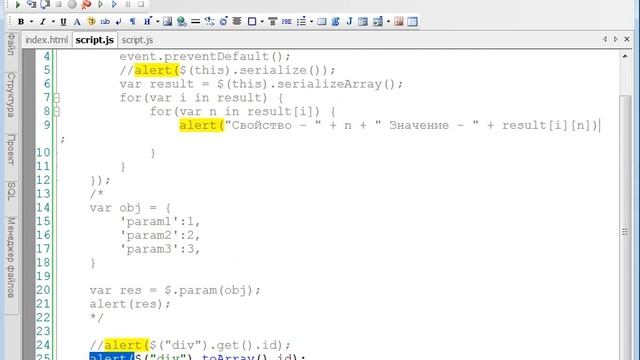This screenshot has width=640, height=360.
Task: Click the "'param1':1," line
Action: 160,222
